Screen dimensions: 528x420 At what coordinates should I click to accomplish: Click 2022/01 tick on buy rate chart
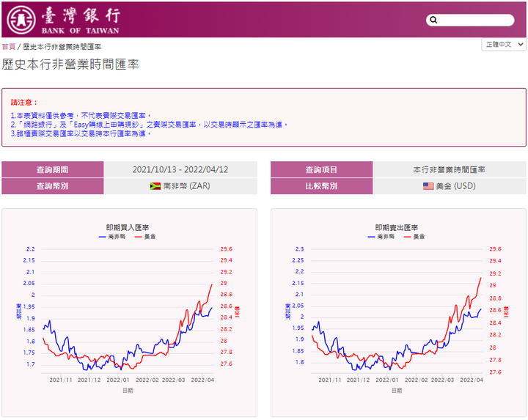click(x=118, y=380)
